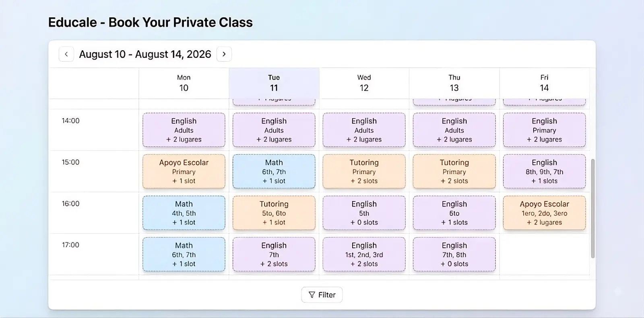644x318 pixels.
Task: Select Friday 15:00 English 8th, 9th, 7th
Action: (545, 171)
